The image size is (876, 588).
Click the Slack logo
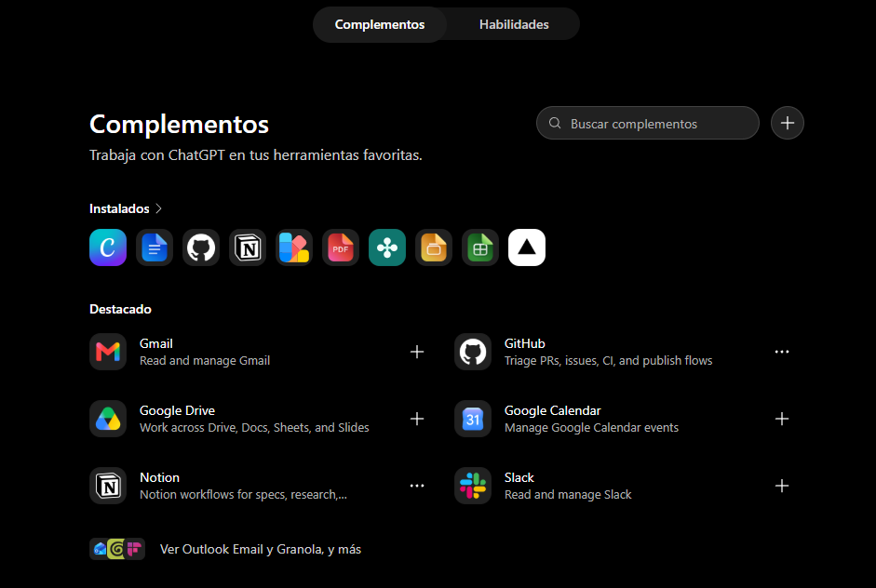[473, 486]
